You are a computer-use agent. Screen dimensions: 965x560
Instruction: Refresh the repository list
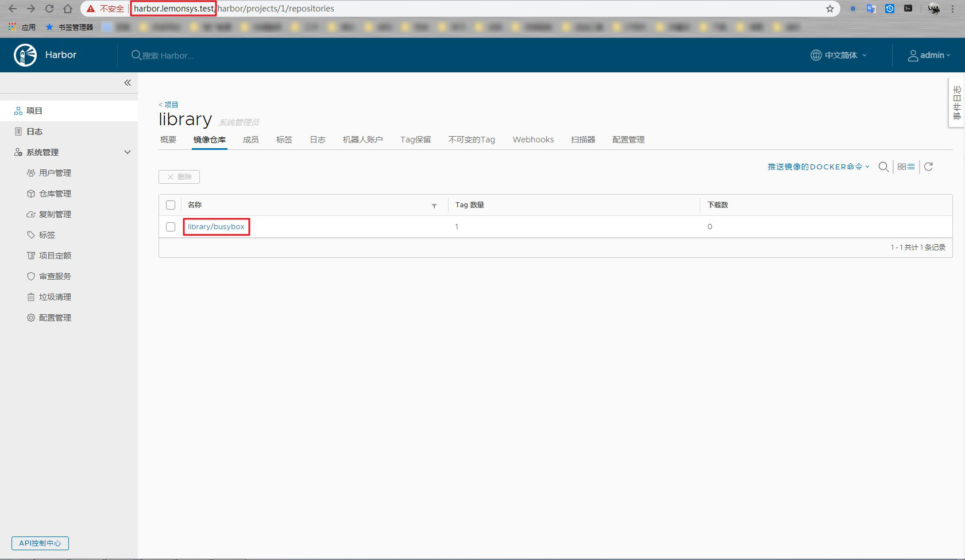coord(928,167)
